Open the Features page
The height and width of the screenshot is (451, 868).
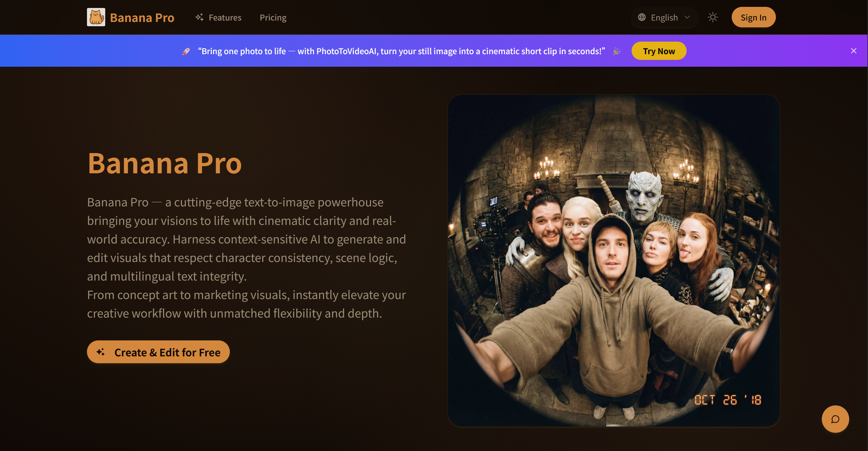[x=225, y=17]
